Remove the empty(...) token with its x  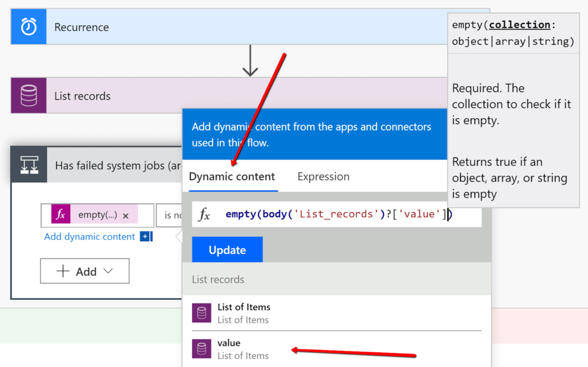point(126,215)
